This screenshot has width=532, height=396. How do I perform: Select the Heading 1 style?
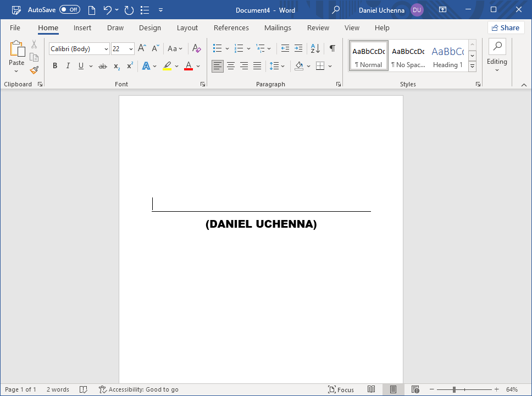pyautogui.click(x=447, y=55)
